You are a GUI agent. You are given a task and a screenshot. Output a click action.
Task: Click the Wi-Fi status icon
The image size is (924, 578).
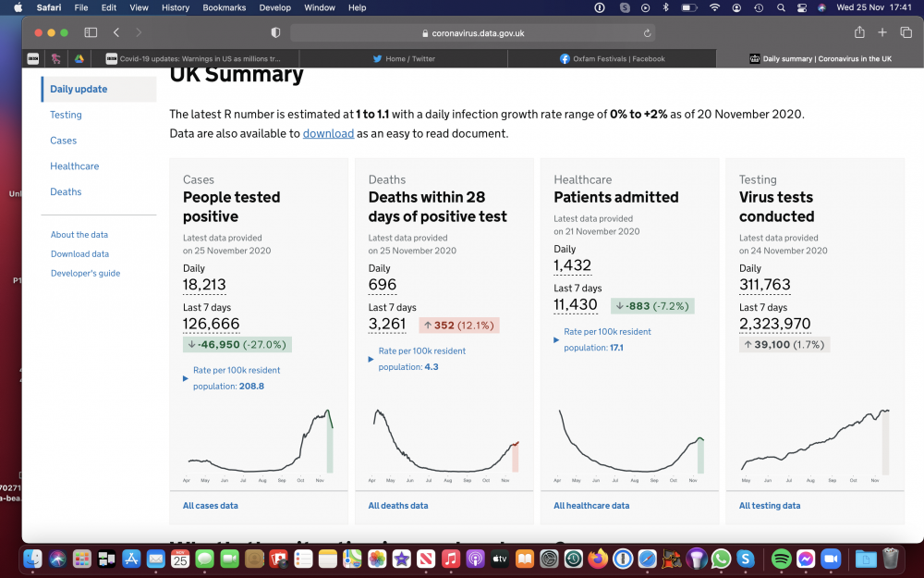pyautogui.click(x=715, y=7)
